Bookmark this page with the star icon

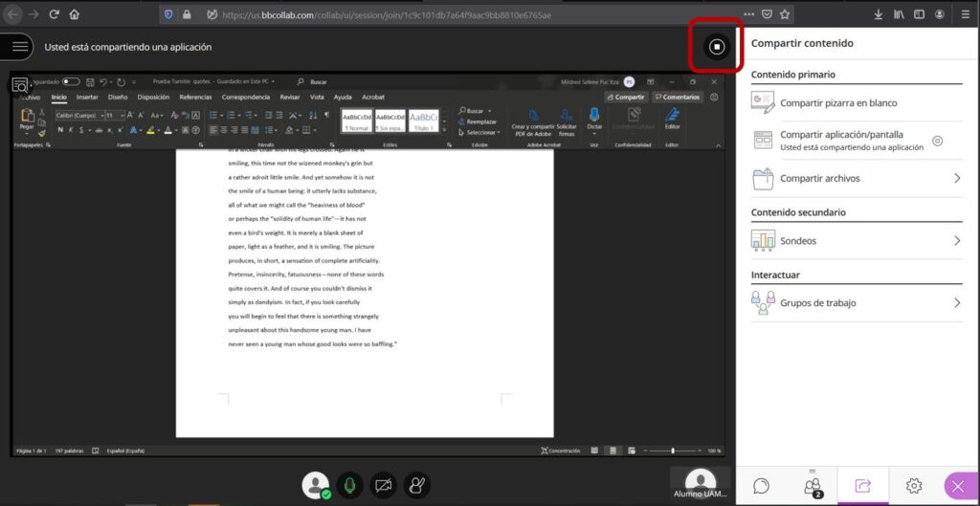(785, 14)
